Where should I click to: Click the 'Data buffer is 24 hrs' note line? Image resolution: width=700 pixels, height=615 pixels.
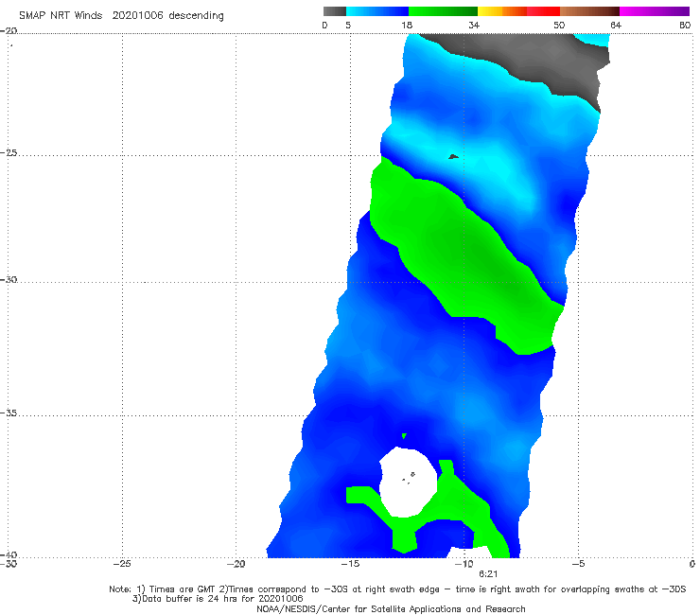coord(218,599)
